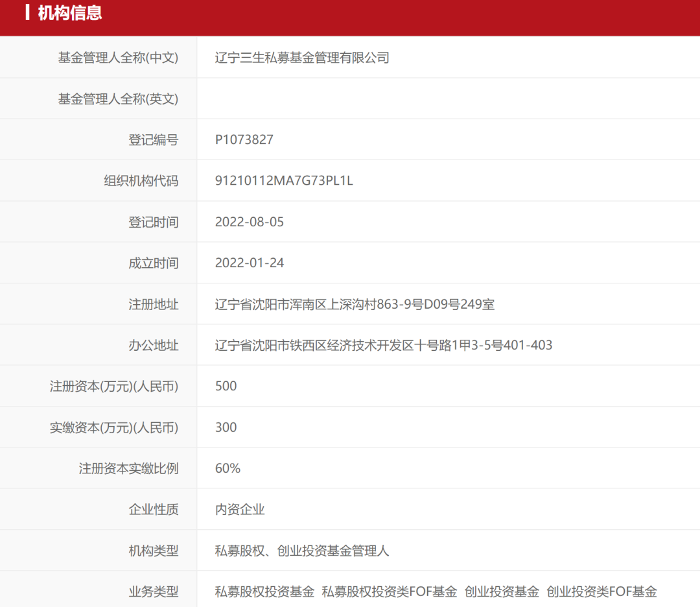This screenshot has height=607, width=700.
Task: Click the 注册地址 label
Action: point(154,304)
